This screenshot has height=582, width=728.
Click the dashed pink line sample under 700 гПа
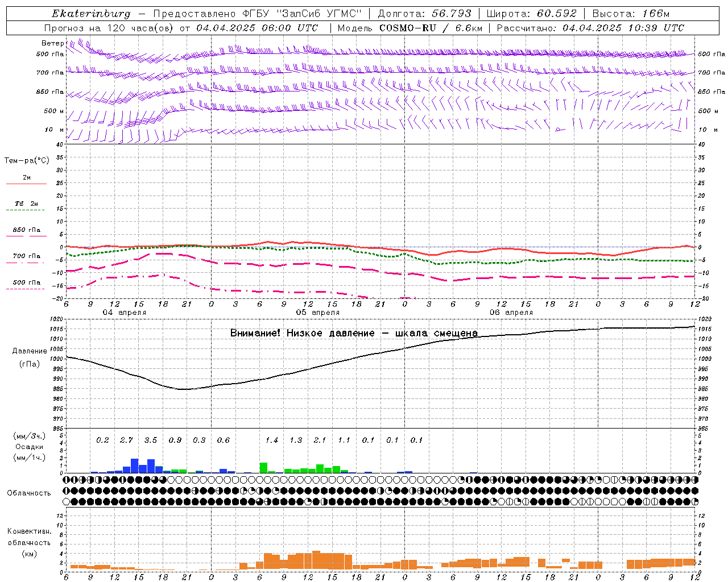coord(25,263)
